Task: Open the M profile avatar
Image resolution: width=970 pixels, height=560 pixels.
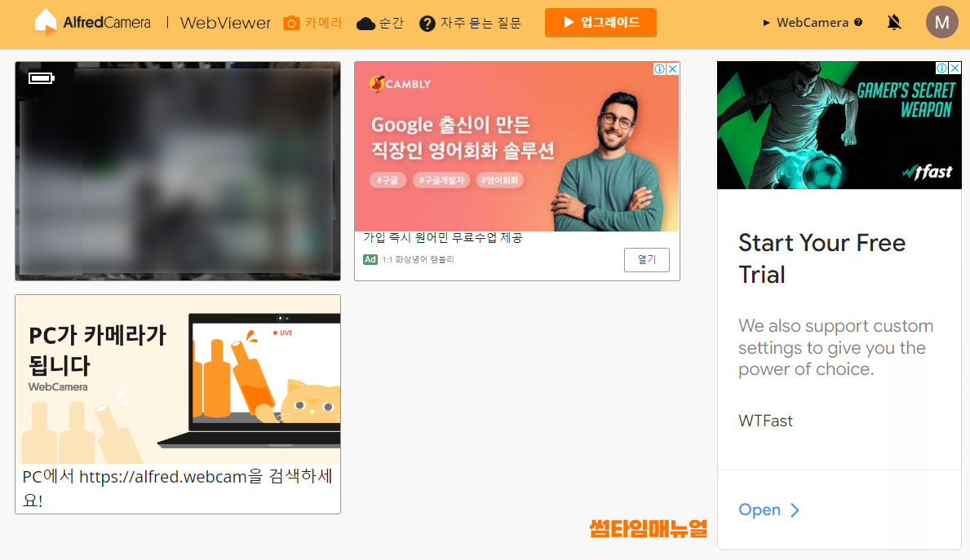Action: (941, 22)
